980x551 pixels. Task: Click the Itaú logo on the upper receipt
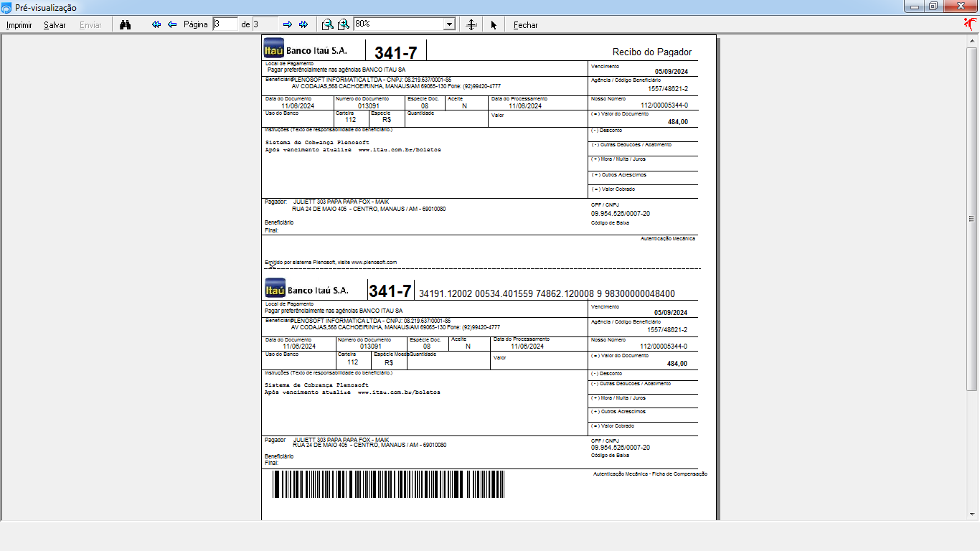point(273,48)
